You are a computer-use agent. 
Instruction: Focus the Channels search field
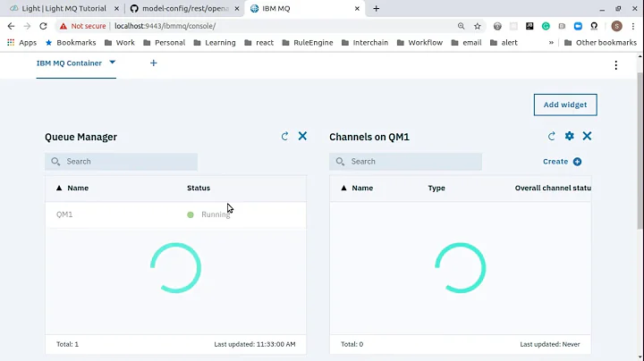(x=405, y=162)
